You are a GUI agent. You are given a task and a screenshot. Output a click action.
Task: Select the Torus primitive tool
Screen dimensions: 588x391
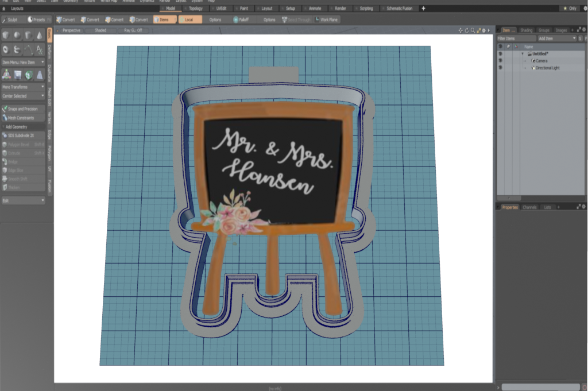coord(6,49)
